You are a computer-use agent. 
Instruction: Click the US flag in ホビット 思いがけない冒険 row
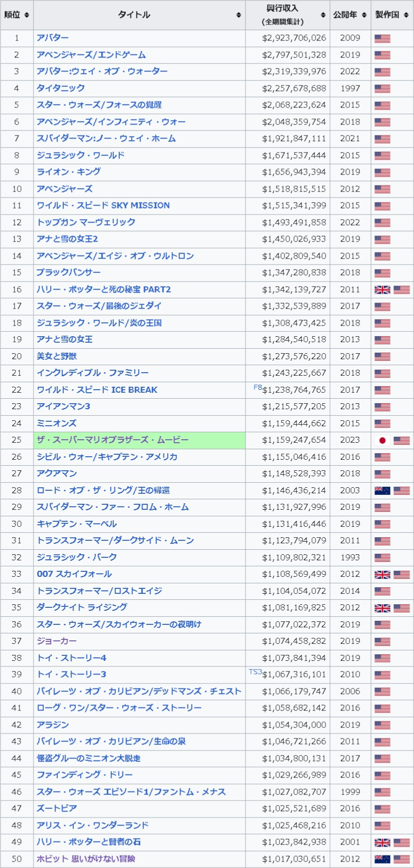401,859
